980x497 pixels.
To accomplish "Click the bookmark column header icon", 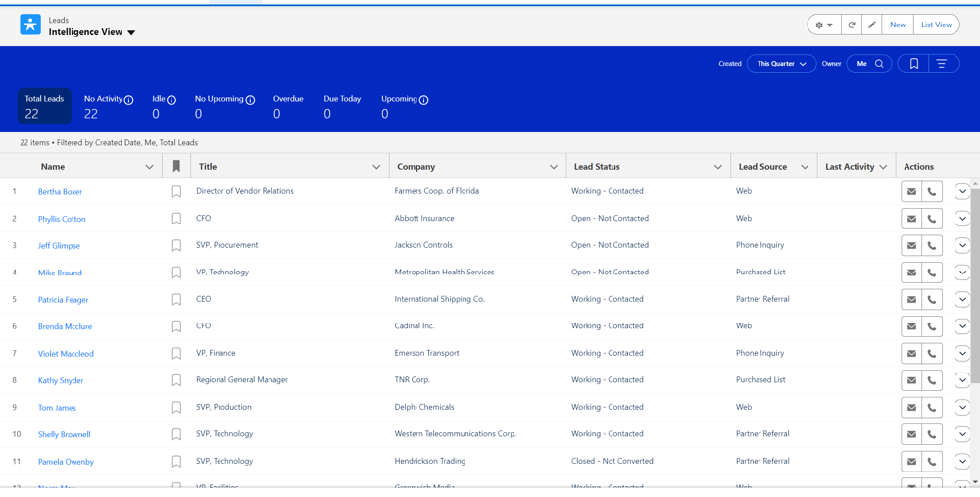I will pos(176,167).
